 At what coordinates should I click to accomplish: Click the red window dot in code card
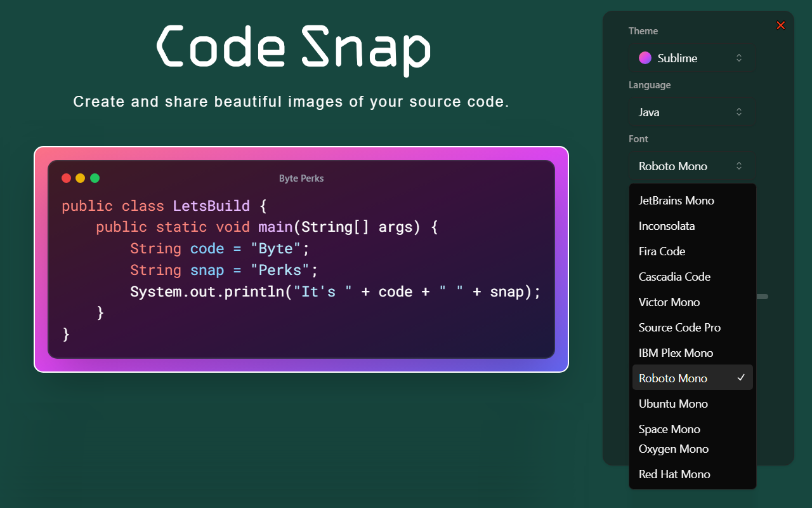tap(66, 178)
